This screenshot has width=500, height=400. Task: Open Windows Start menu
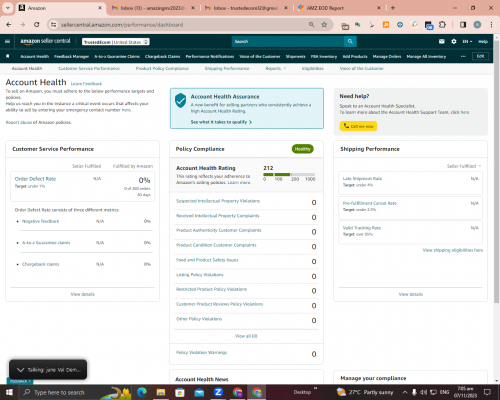[x=9, y=392]
